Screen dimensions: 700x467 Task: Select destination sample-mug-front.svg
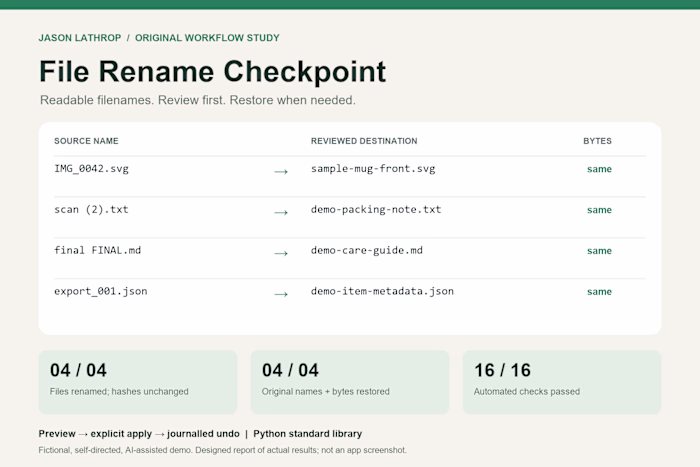coord(373,169)
